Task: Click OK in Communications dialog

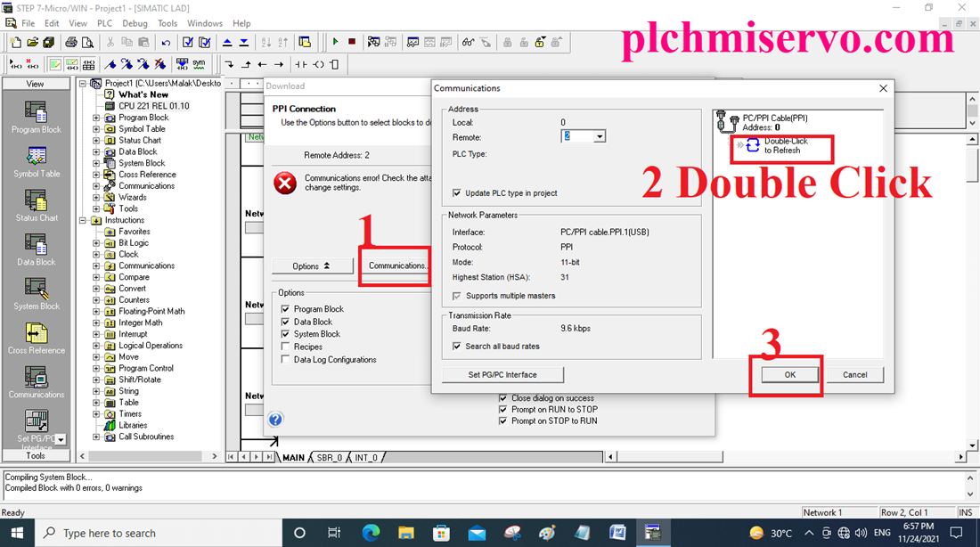Action: 789,374
